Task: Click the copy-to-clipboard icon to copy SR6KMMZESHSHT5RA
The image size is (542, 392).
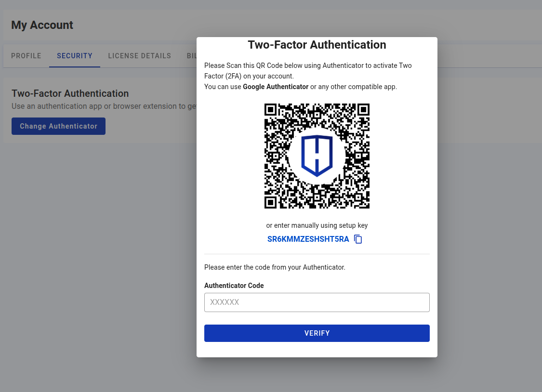Action: pyautogui.click(x=357, y=239)
